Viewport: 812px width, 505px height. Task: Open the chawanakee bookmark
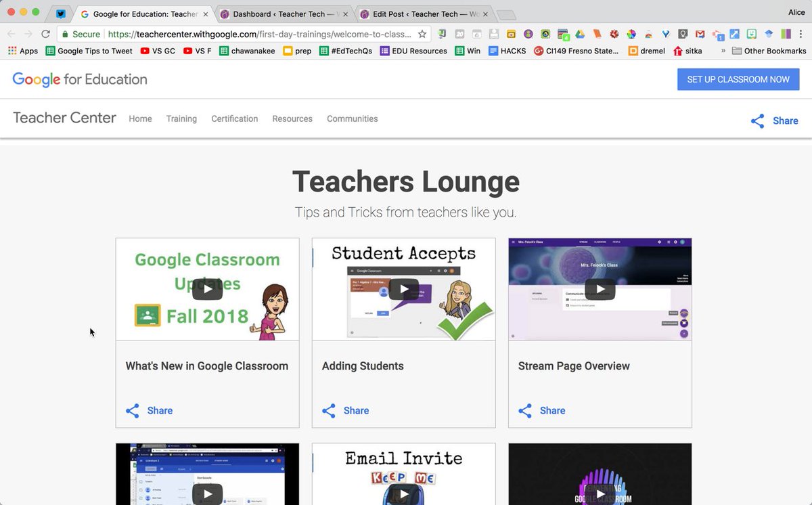(x=247, y=51)
